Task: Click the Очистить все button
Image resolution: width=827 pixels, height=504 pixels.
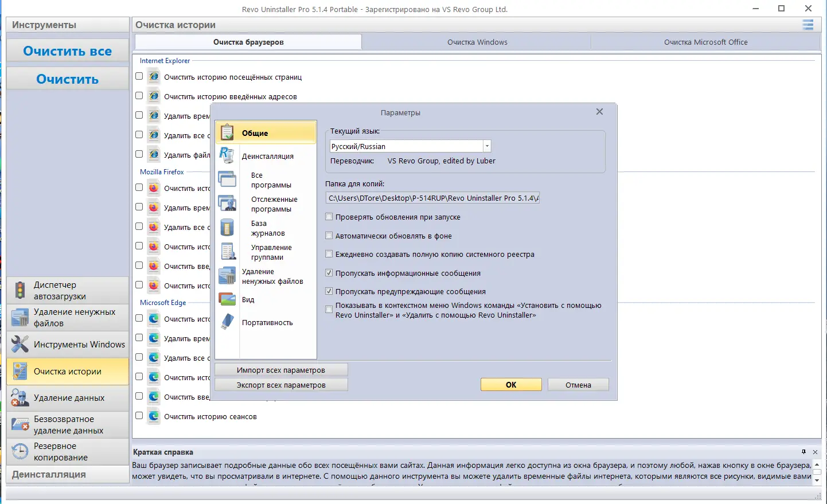Action: (x=68, y=51)
